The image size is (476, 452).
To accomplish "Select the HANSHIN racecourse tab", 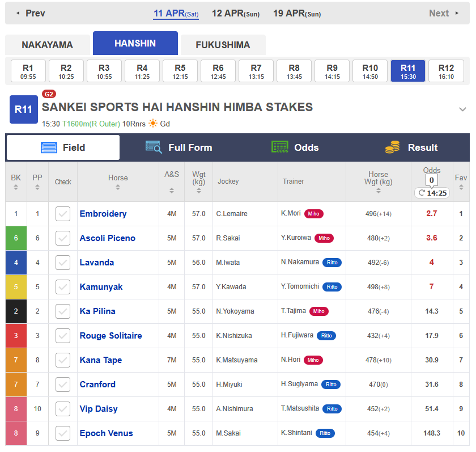I will click(135, 43).
